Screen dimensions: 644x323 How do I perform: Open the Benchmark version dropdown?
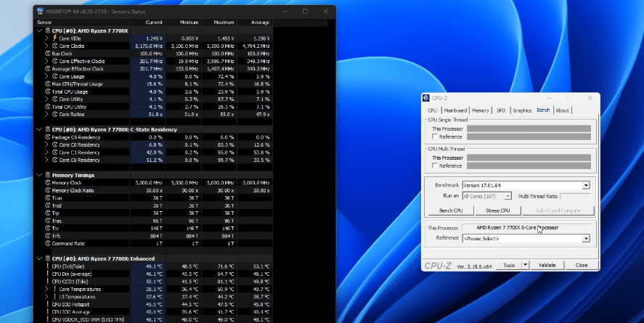585,186
